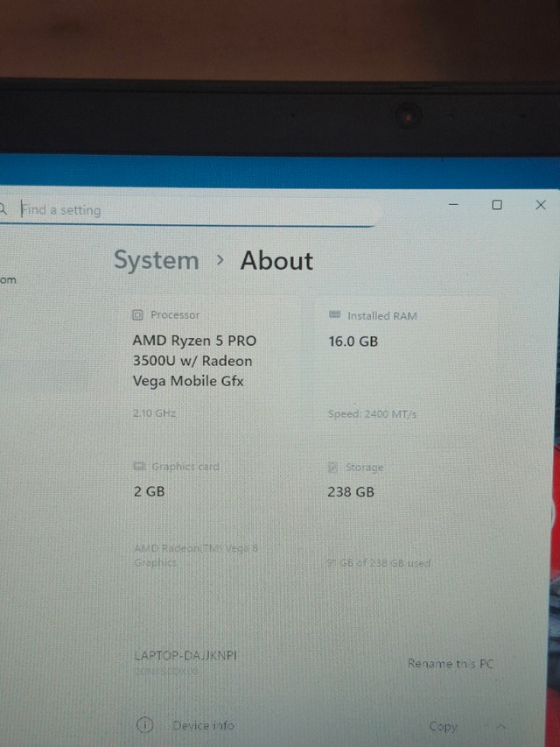Copy the device info

click(443, 727)
